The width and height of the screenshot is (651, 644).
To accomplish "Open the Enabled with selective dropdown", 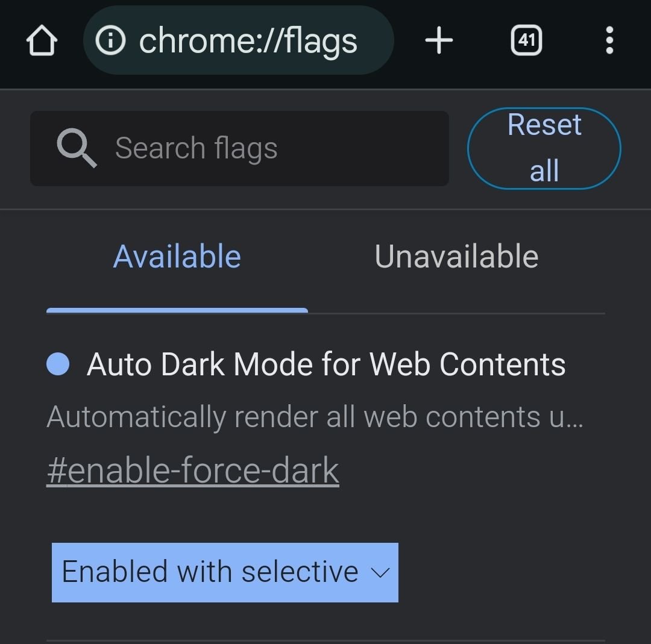I will coord(225,572).
